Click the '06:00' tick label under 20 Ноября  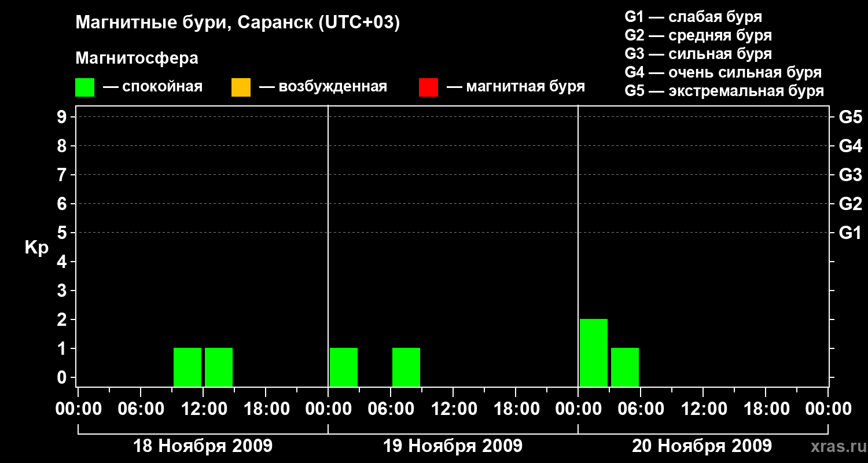pyautogui.click(x=641, y=409)
